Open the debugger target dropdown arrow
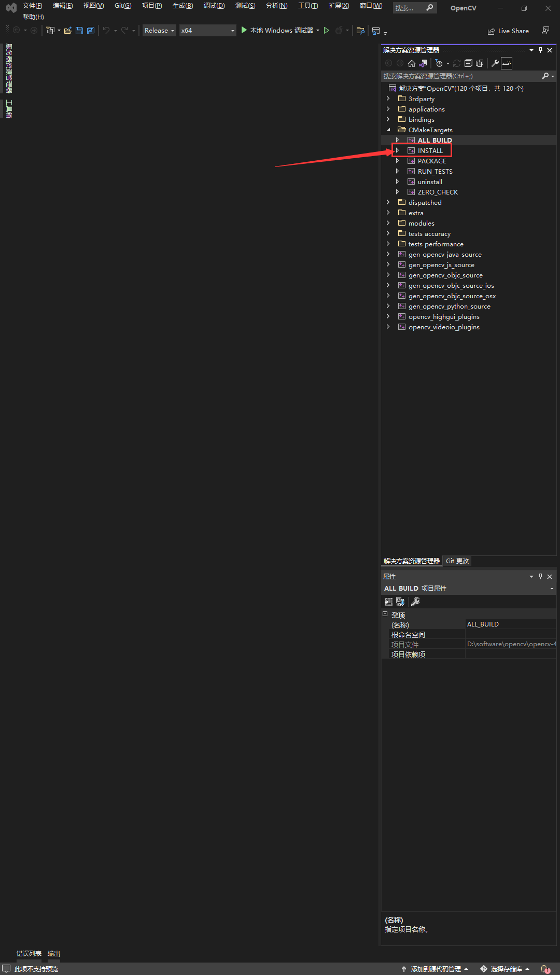 318,31
